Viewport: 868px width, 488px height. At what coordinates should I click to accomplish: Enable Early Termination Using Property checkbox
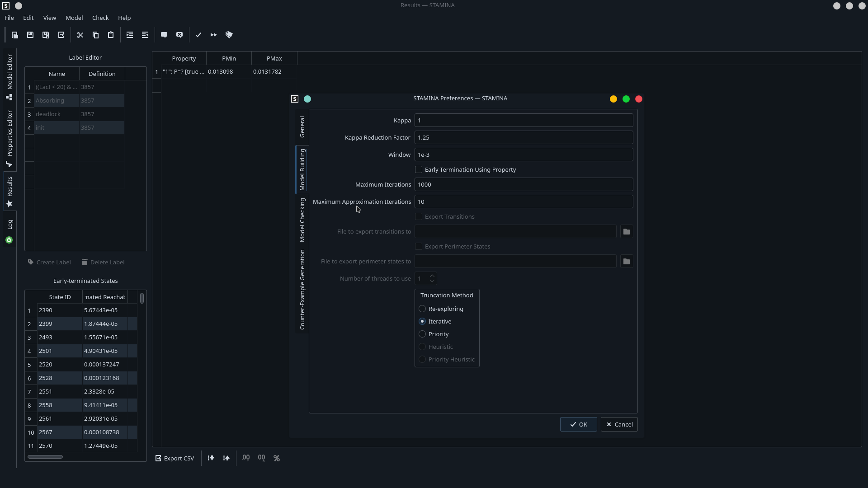pyautogui.click(x=419, y=170)
